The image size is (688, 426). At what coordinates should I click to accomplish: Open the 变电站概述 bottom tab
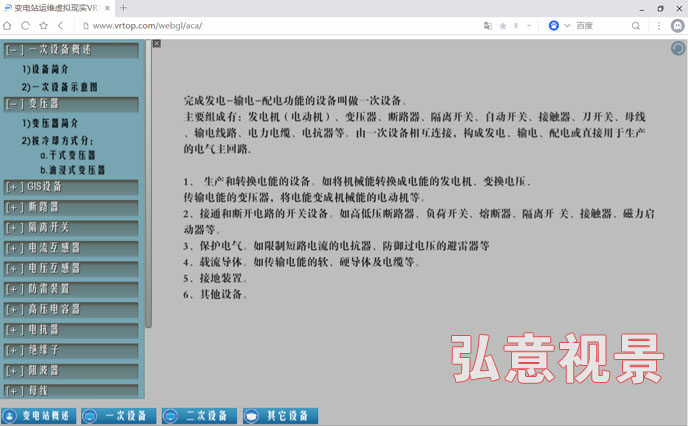(x=39, y=416)
